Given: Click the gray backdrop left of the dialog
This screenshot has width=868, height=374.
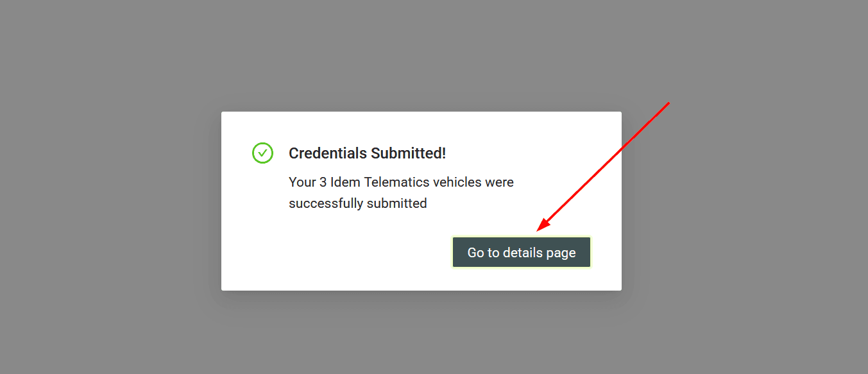Looking at the screenshot, I should (109, 199).
